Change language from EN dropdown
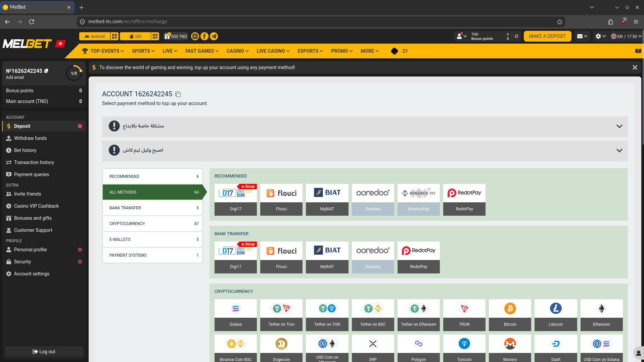Image resolution: width=644 pixels, height=362 pixels. click(x=626, y=36)
